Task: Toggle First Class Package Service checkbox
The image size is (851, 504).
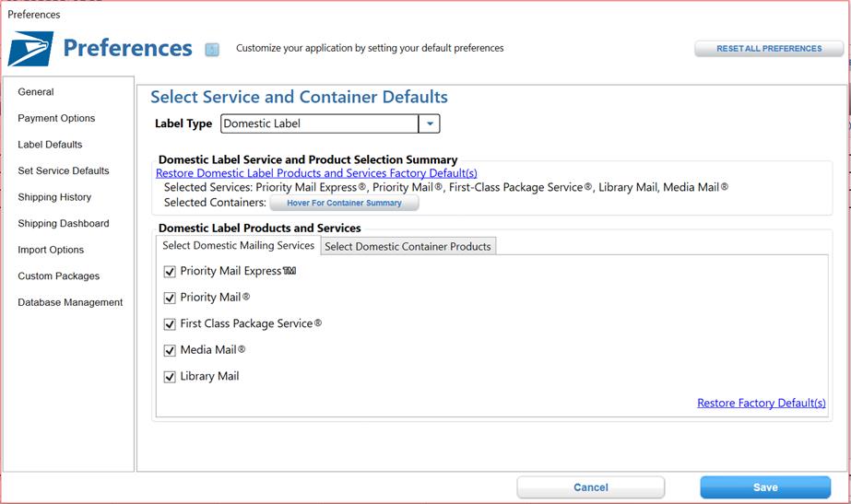Action: pos(170,324)
